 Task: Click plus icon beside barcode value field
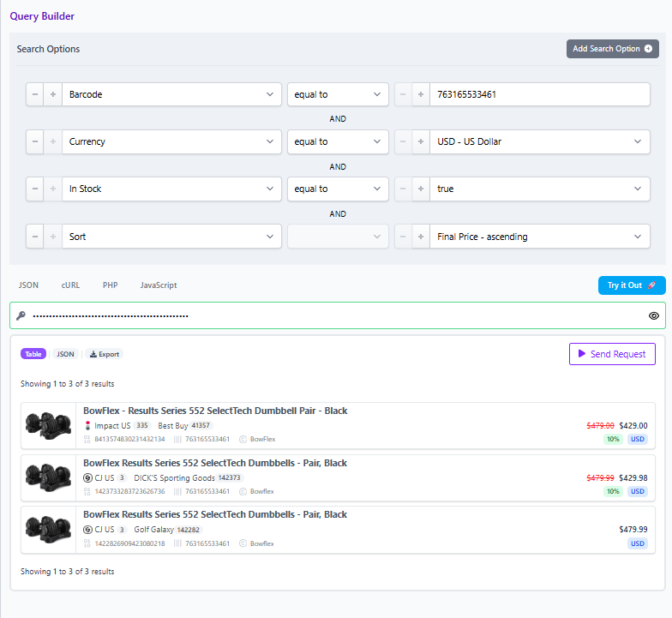point(420,94)
